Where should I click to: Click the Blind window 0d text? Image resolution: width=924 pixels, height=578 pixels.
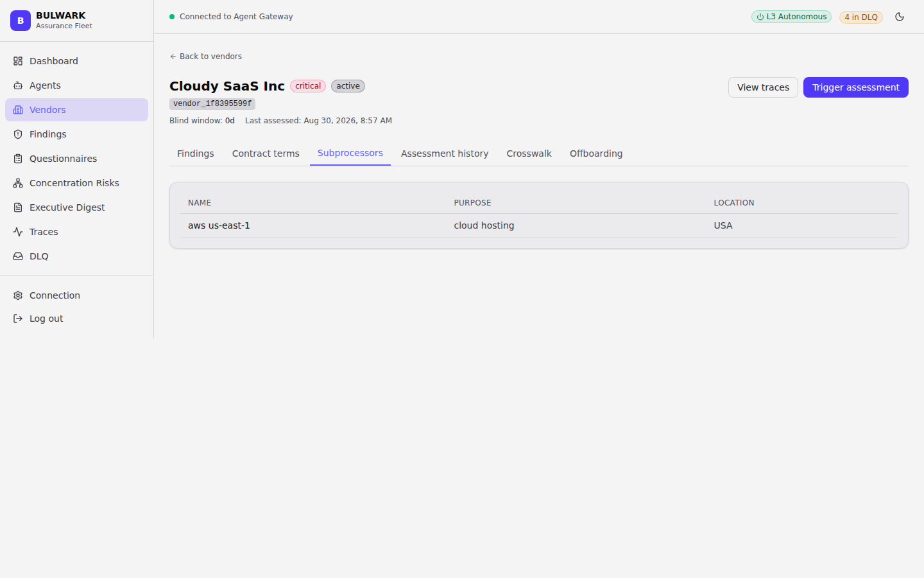click(202, 121)
